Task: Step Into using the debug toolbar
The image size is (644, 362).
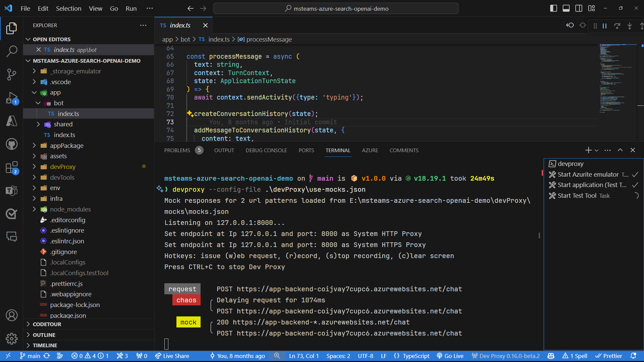Action: click(x=630, y=25)
